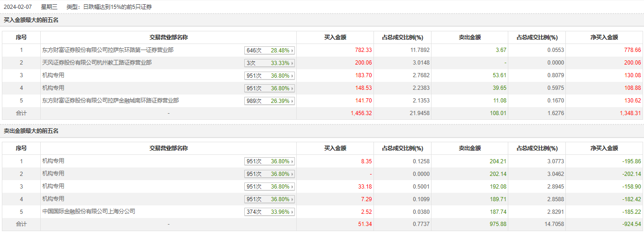This screenshot has width=644, height=233.
Task: Click 机构专用 in row with buy amount 183.70
Action: coord(53,75)
